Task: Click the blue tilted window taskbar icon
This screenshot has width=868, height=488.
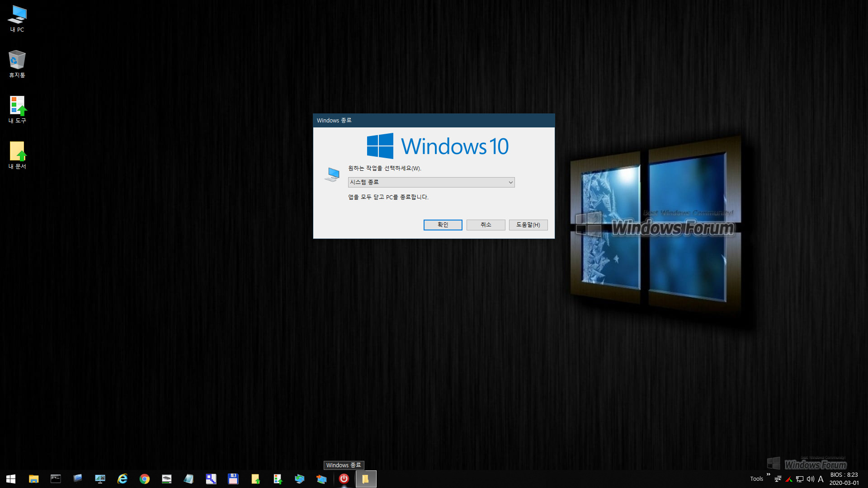Action: click(x=78, y=479)
